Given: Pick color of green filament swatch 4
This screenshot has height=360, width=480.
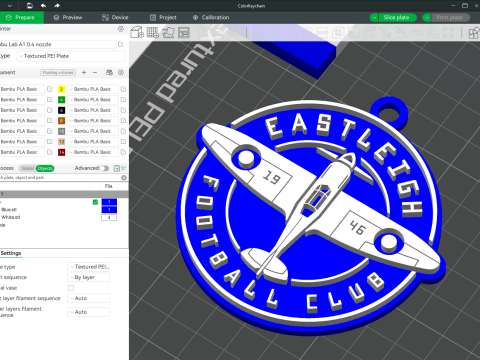Looking at the screenshot, I should point(61,100).
